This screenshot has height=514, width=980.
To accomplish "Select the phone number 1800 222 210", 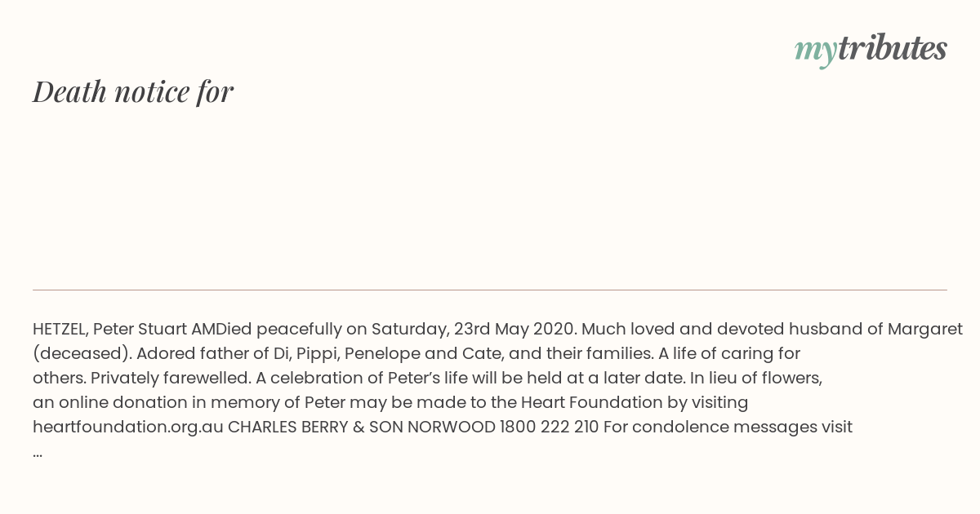I will click(549, 427).
